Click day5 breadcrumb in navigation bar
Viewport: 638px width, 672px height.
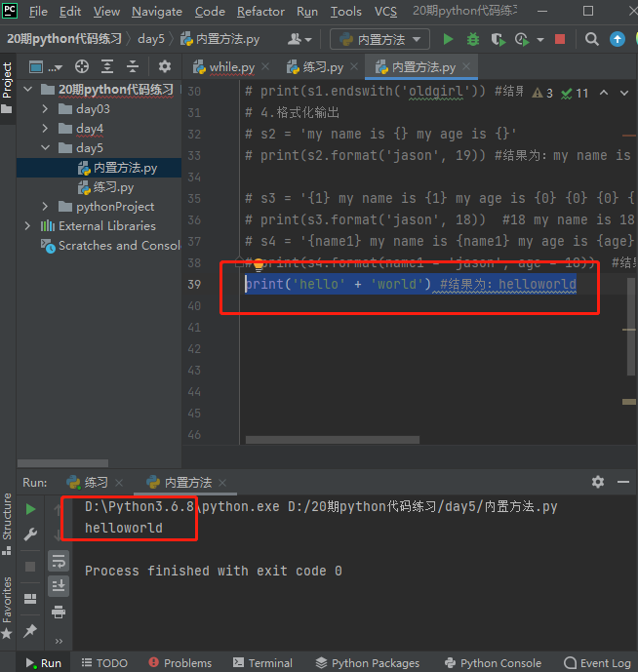(x=151, y=39)
